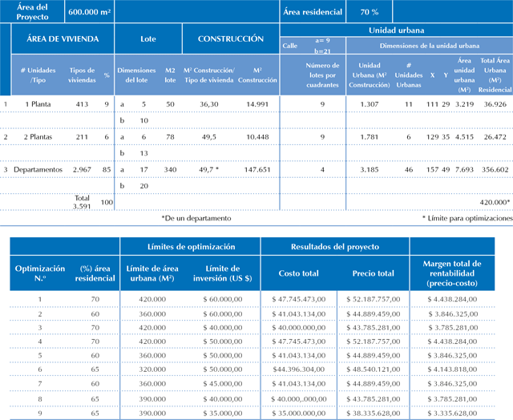Click optimization 6 price '$ 48.540.121,00'
The height and width of the screenshot is (420, 513).
point(373,370)
